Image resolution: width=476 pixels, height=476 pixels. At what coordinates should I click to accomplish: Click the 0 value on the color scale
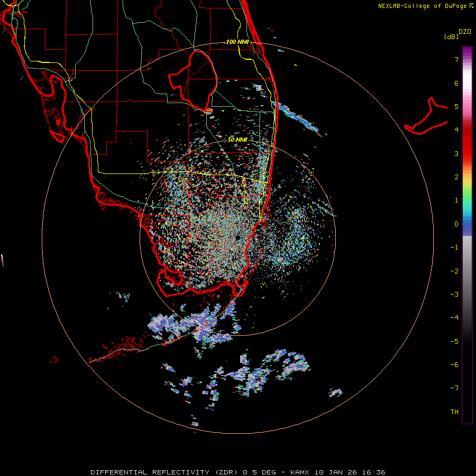[456, 224]
